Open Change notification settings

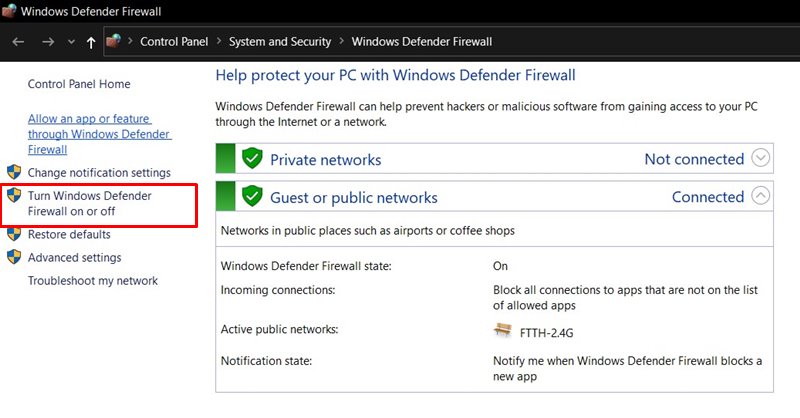tap(99, 173)
